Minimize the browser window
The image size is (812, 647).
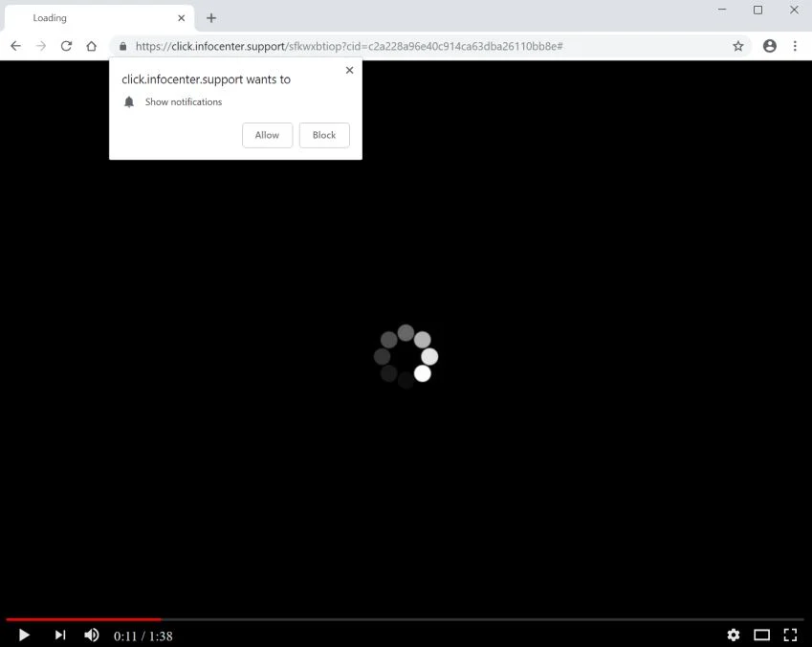click(x=722, y=10)
